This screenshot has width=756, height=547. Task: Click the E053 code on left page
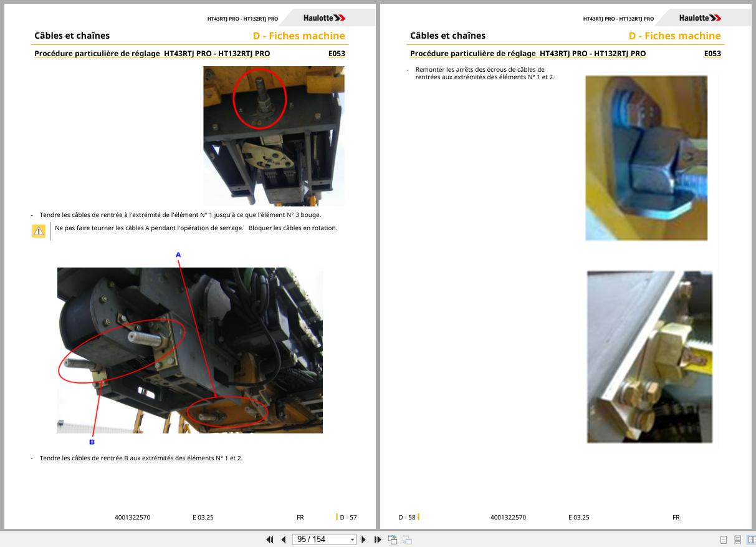(337, 54)
